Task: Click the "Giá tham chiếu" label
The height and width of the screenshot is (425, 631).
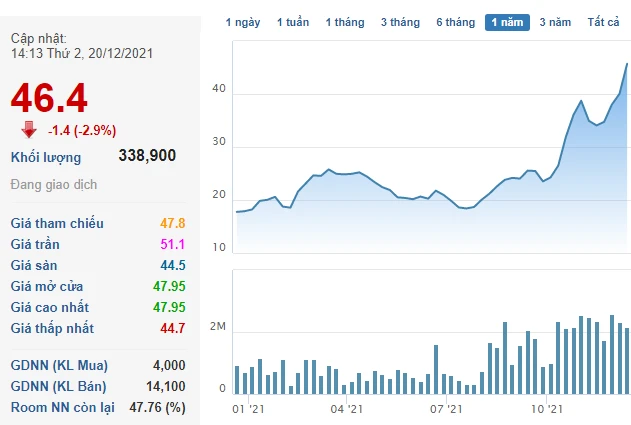Action: (x=57, y=223)
